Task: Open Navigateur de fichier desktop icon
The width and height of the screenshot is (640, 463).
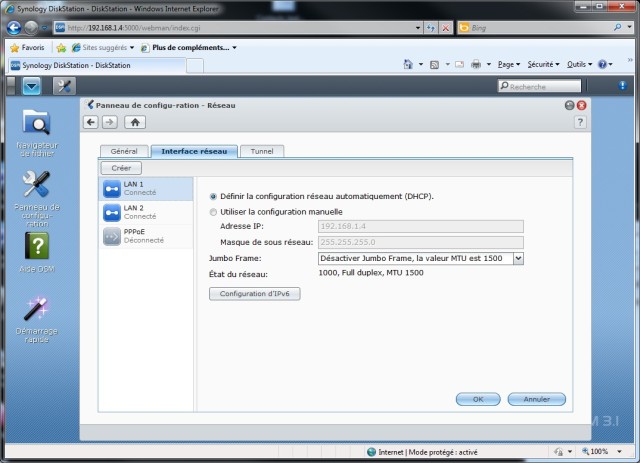Action: [x=37, y=124]
